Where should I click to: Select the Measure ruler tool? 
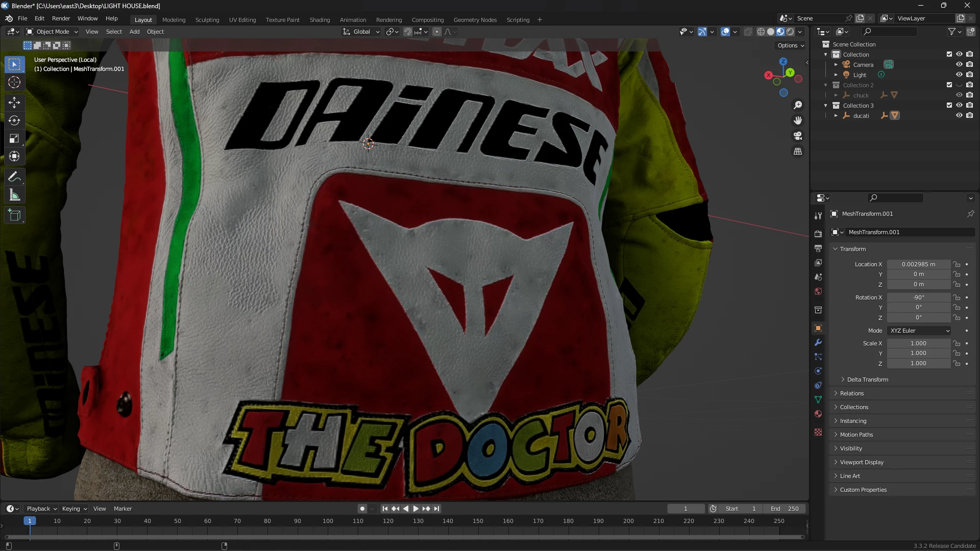tap(14, 195)
